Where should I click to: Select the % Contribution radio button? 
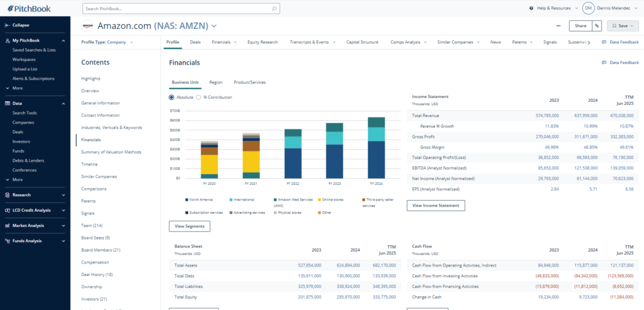(199, 97)
